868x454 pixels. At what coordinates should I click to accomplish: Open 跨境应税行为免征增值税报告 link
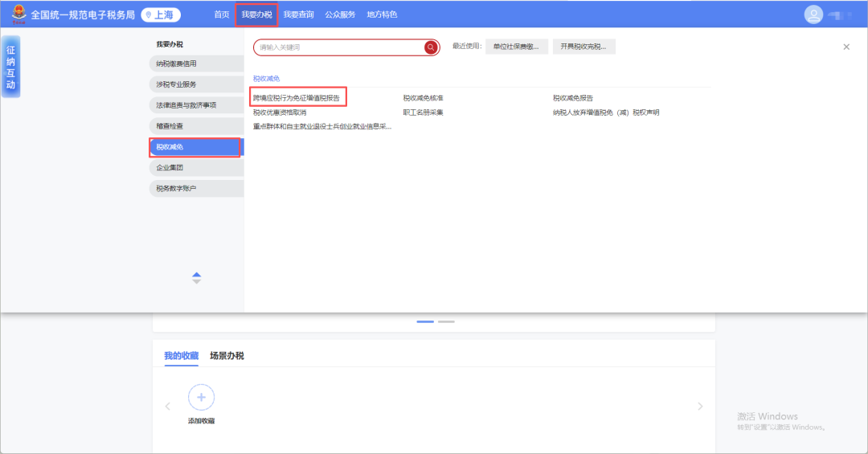[x=297, y=98]
